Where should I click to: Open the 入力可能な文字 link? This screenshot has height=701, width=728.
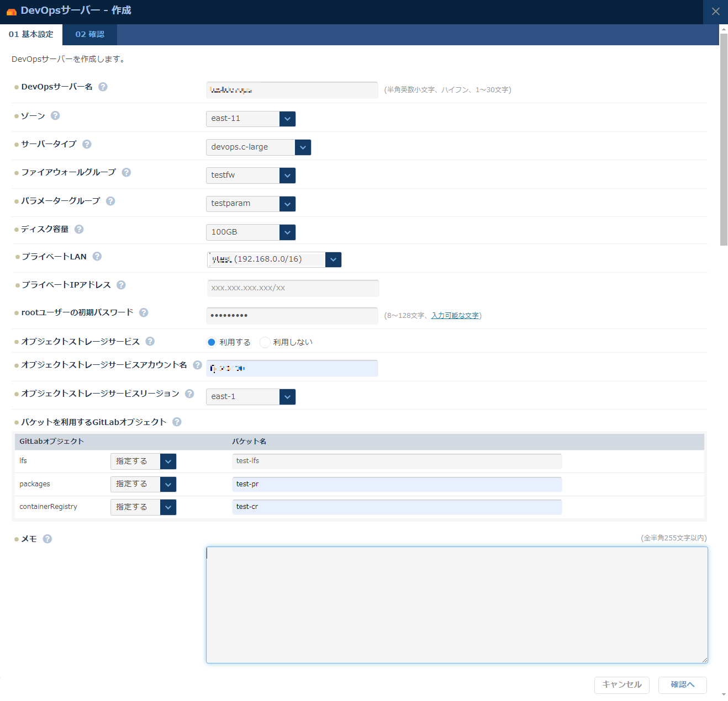click(455, 315)
